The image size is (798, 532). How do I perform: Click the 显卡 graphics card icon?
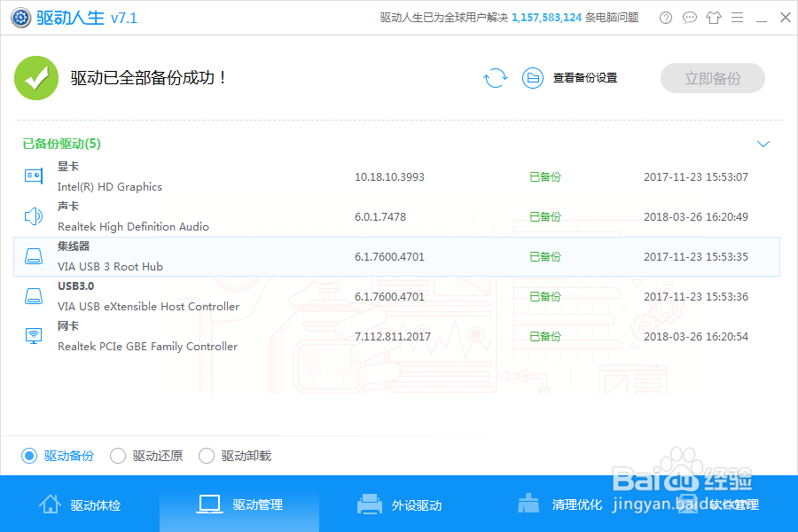(34, 176)
